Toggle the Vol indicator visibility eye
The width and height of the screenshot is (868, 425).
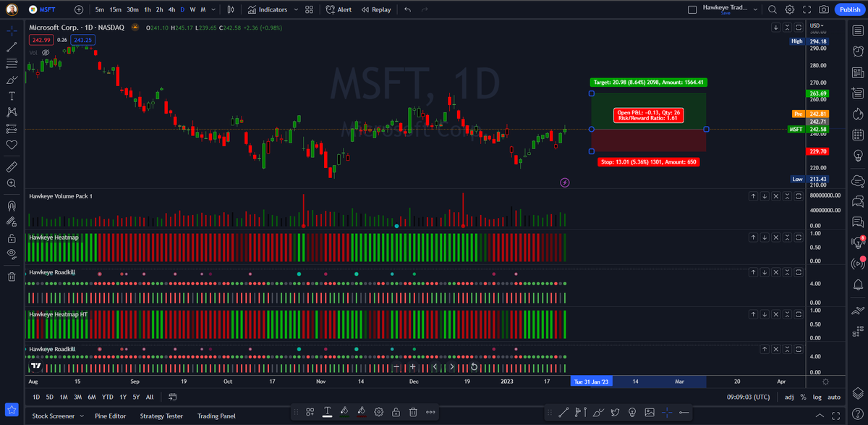click(46, 53)
